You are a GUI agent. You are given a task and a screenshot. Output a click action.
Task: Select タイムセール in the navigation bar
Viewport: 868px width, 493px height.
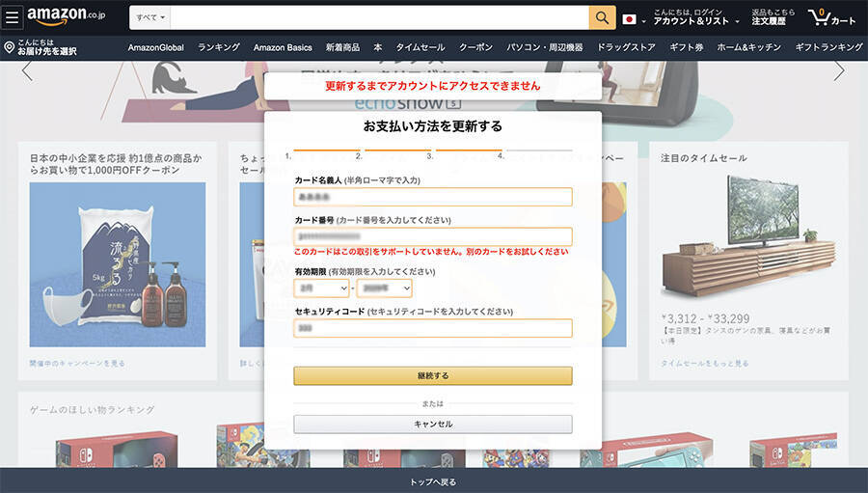click(420, 47)
